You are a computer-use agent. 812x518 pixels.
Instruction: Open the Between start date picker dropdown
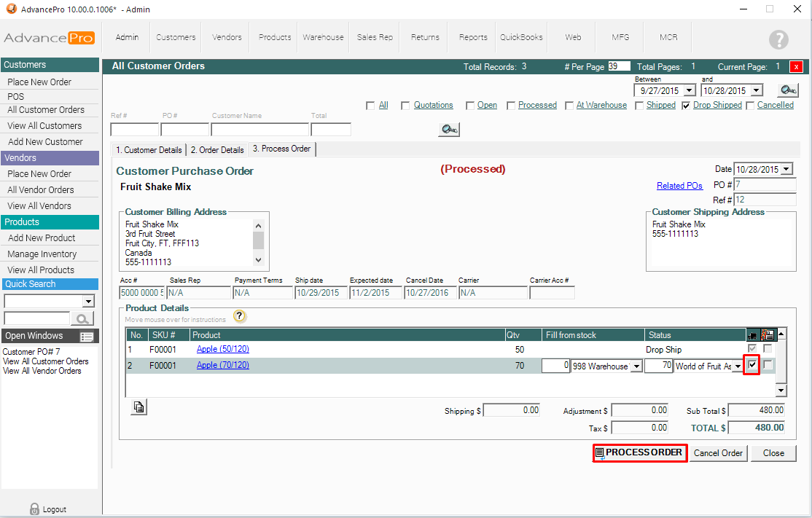(687, 91)
